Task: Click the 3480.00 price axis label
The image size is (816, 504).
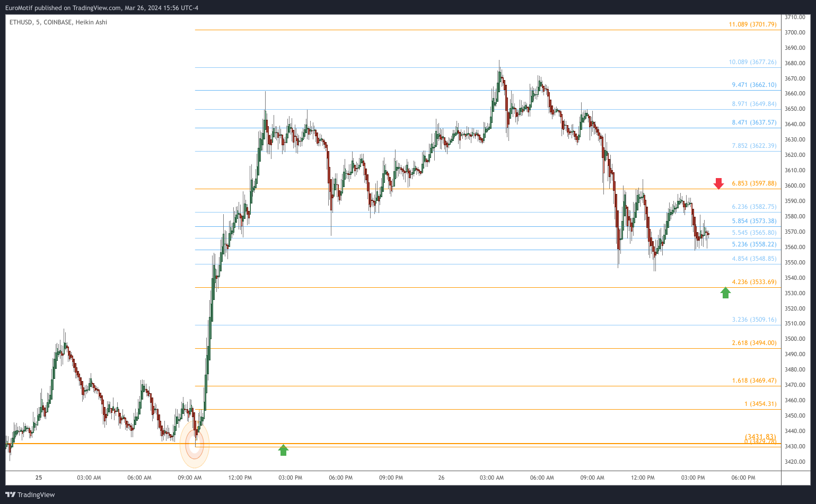Action: pyautogui.click(x=795, y=370)
